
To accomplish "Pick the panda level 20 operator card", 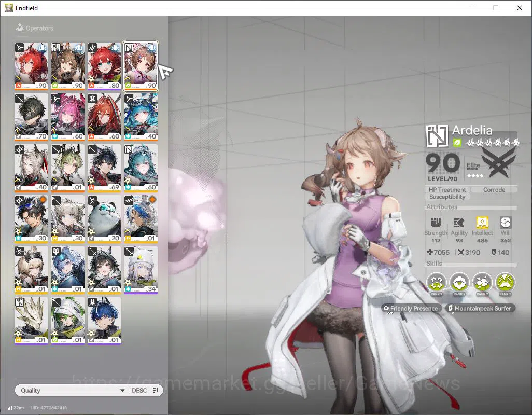I will click(x=104, y=218).
